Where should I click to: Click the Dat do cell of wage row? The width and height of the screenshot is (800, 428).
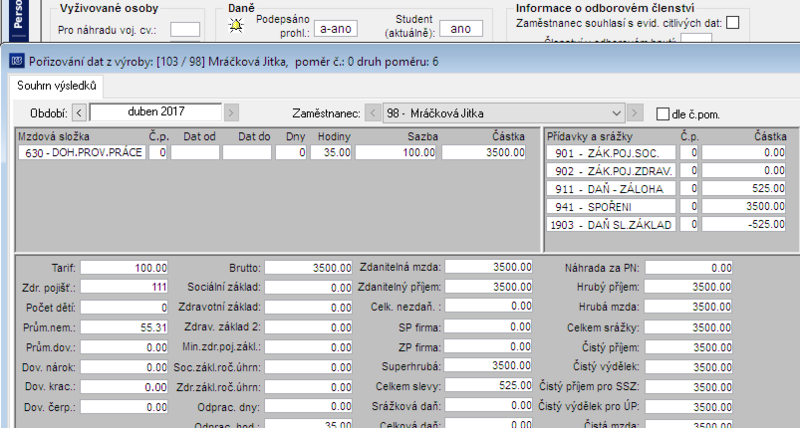(x=247, y=153)
